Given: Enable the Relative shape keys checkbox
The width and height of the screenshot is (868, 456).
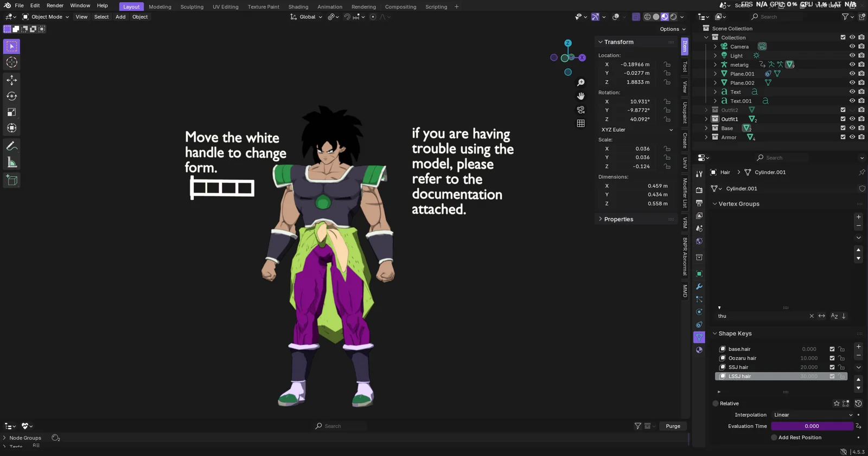Looking at the screenshot, I should [x=716, y=403].
